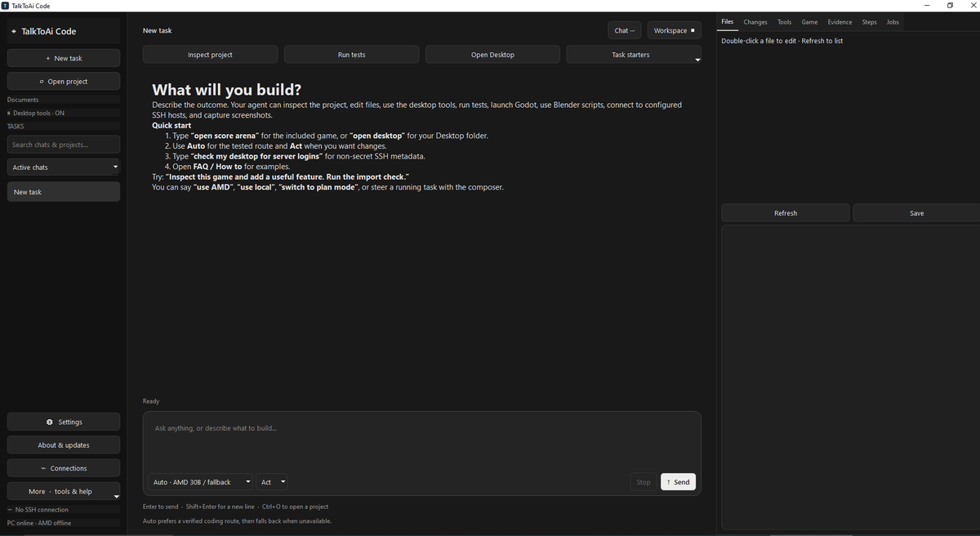The image size is (980, 536).
Task: Show the Evidence tab
Action: [x=840, y=22]
